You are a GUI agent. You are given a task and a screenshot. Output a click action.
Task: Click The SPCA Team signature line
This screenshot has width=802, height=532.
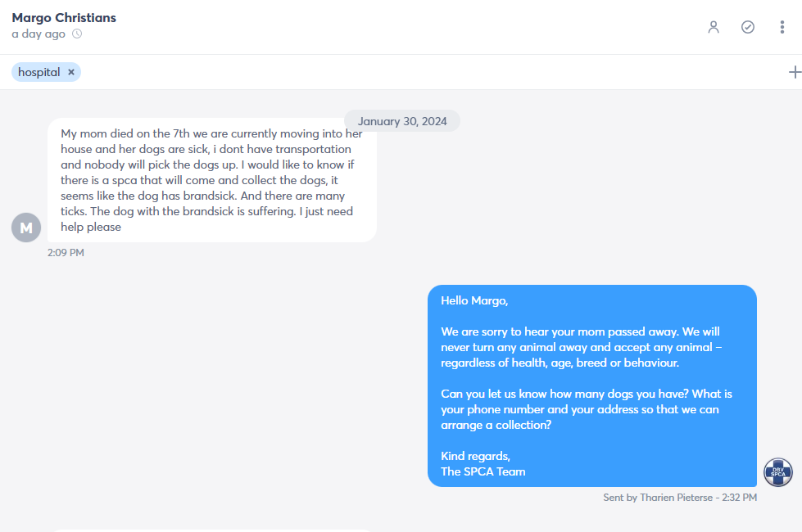[483, 471]
